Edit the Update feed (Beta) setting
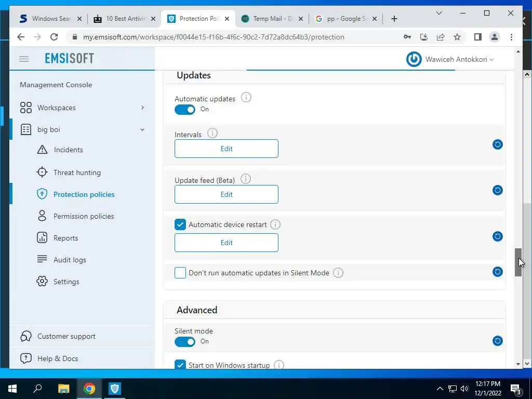Viewport: 532px width, 399px height. pos(227,194)
